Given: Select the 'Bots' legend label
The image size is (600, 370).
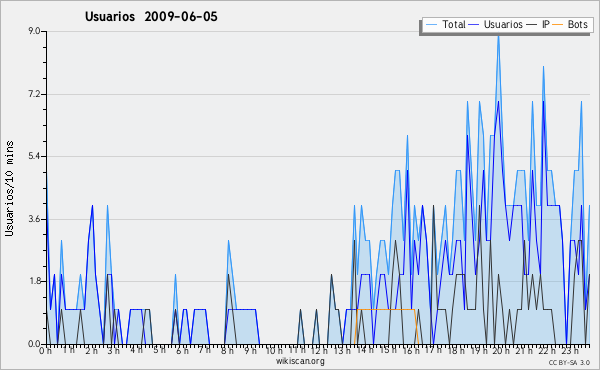Looking at the screenshot, I should (x=577, y=24).
